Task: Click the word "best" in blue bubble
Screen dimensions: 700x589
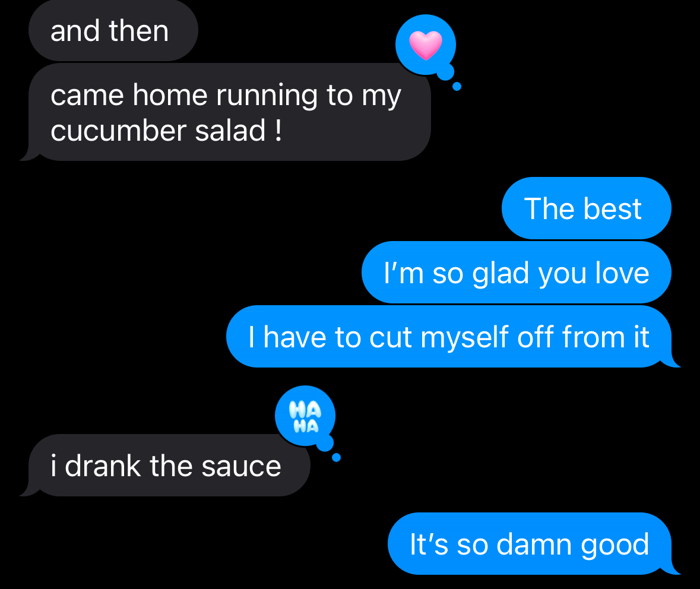Action: [613, 208]
